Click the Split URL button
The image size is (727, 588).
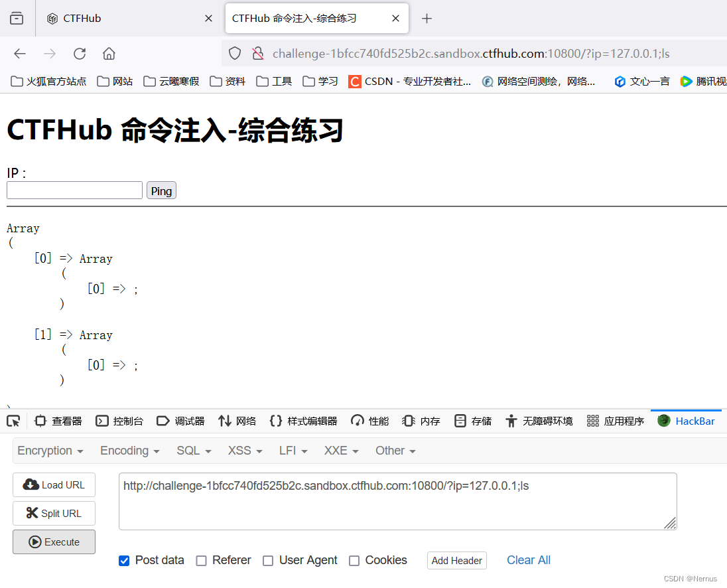pyautogui.click(x=54, y=514)
